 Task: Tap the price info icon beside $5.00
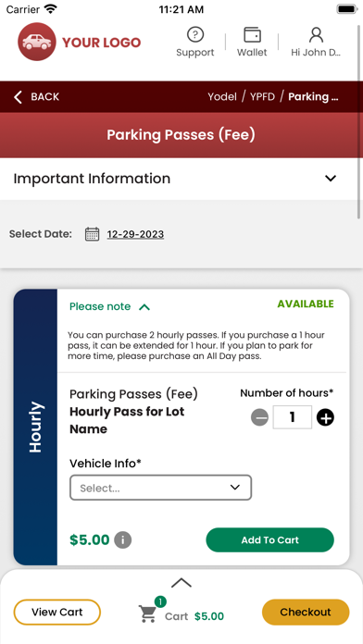[122, 539]
